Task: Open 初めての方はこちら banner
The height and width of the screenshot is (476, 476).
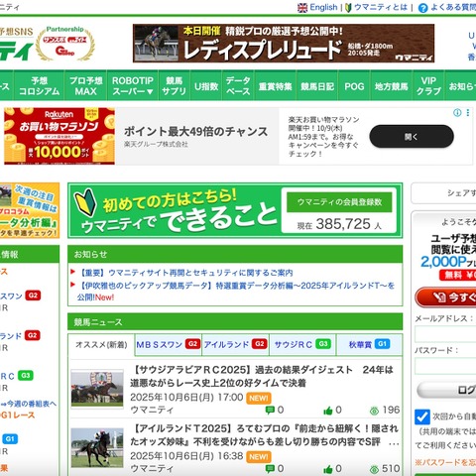Action: [x=235, y=210]
